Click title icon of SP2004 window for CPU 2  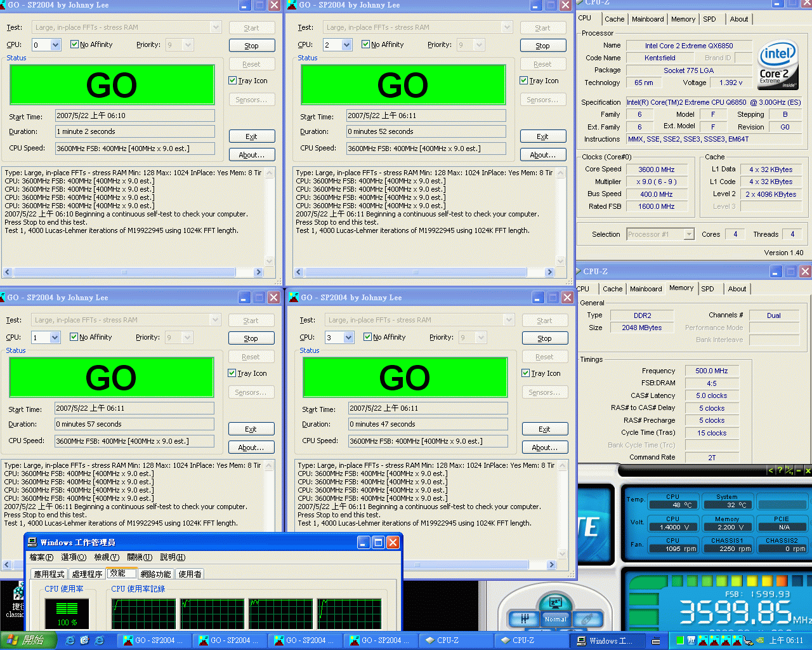coord(292,4)
